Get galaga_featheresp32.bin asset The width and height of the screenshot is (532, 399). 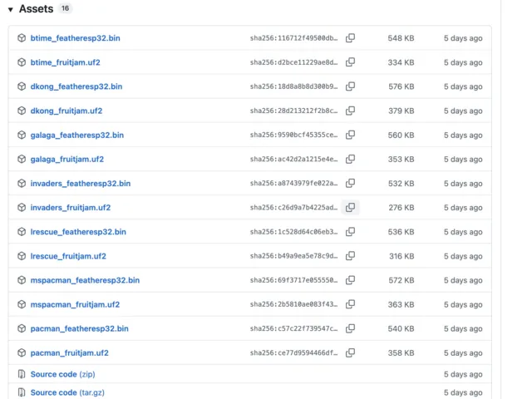(x=77, y=135)
